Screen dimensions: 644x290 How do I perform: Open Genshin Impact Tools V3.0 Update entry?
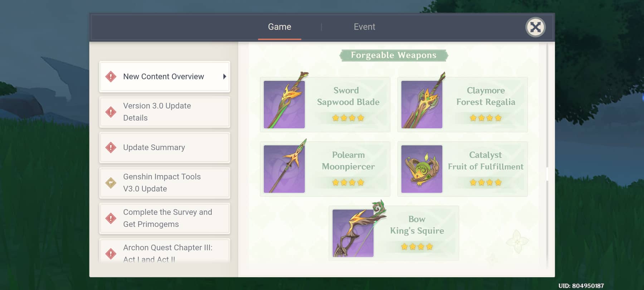pyautogui.click(x=165, y=183)
